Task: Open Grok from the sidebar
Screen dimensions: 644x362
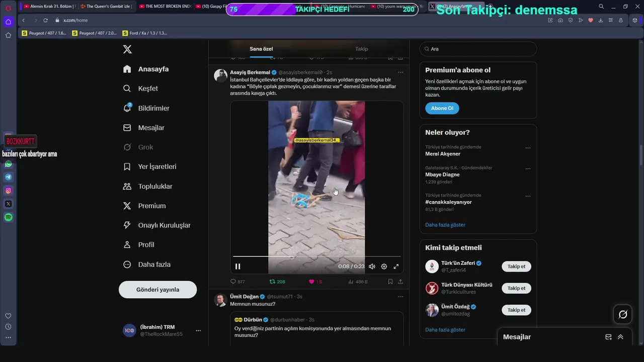Action: pos(138,147)
